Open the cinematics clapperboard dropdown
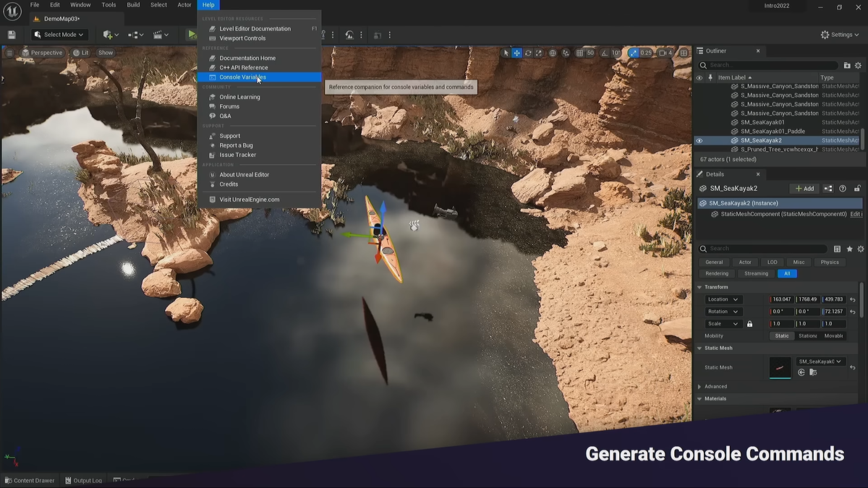The image size is (868, 488). [x=161, y=35]
